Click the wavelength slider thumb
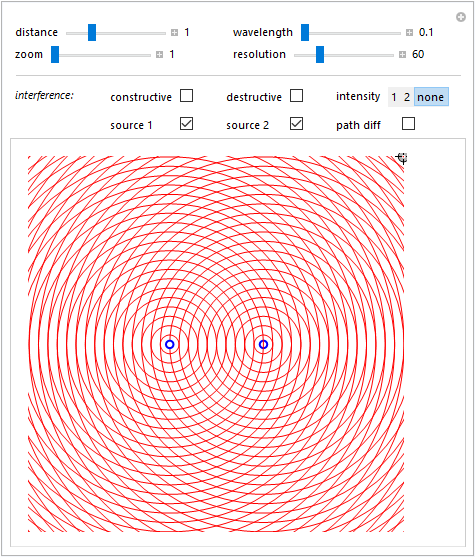The image size is (475, 557). coord(305,33)
